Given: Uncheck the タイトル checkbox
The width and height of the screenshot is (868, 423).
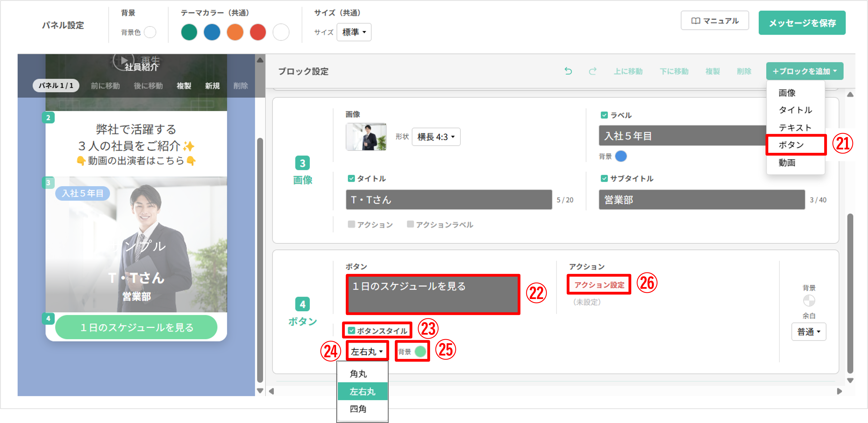Looking at the screenshot, I should 351,178.
